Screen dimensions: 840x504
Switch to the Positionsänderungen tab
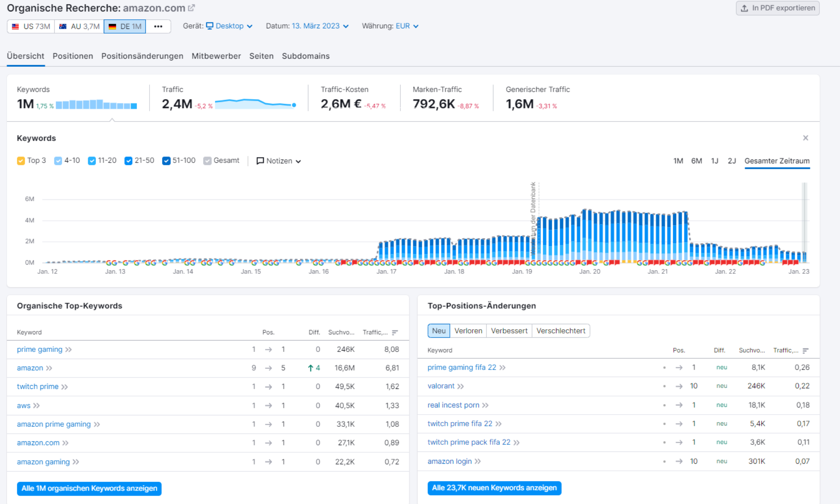pyautogui.click(x=142, y=56)
